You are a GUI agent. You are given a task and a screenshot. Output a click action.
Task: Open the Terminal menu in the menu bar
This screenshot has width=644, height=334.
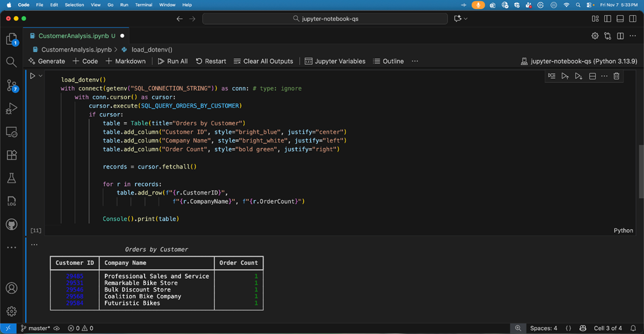pos(144,5)
